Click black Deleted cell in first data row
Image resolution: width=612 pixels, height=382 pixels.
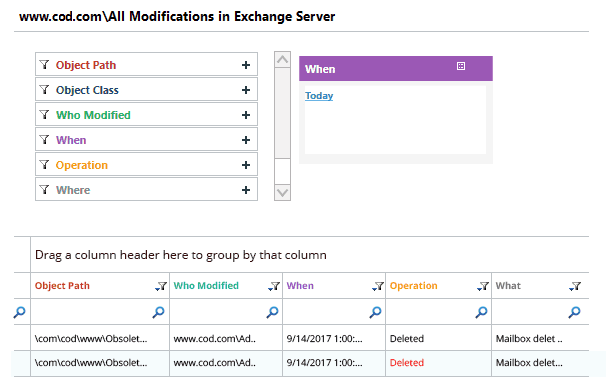click(438, 338)
